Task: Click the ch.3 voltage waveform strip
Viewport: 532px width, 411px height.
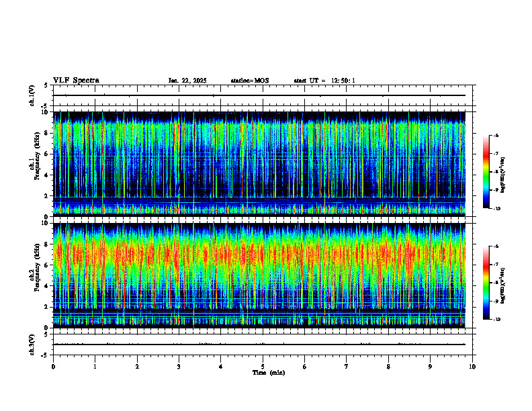Action: [x=263, y=345]
